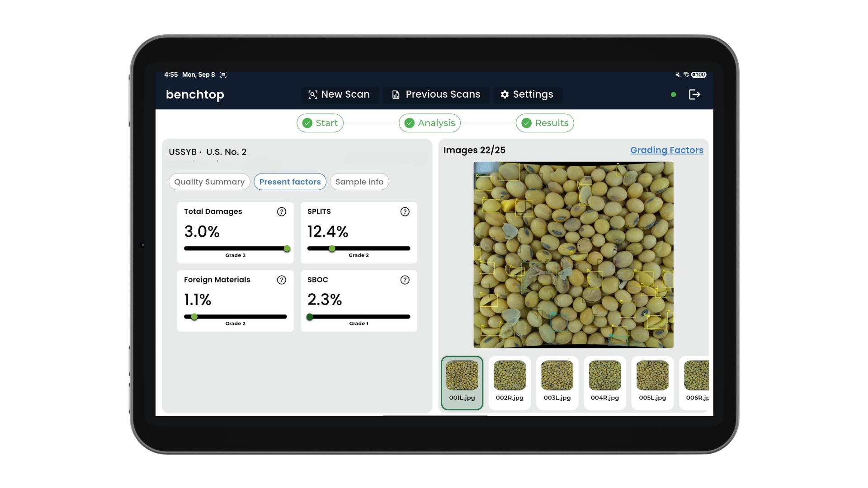The image size is (868, 488).
Task: Open image thumbnail 005L.jpg
Action: coord(652,382)
